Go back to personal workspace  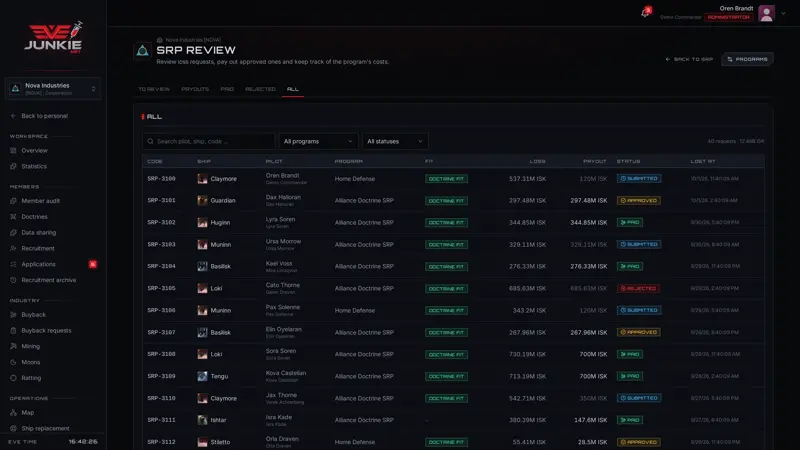pyautogui.click(x=44, y=116)
